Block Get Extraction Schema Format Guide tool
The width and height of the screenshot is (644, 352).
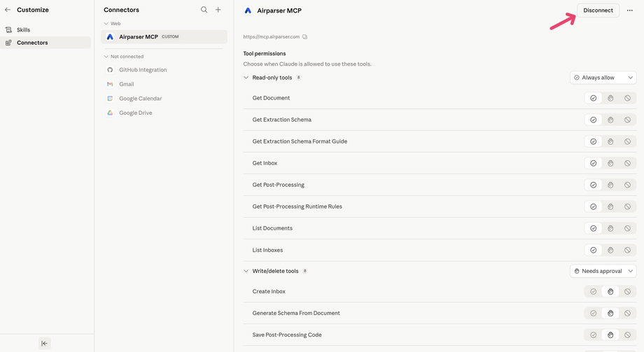(x=628, y=141)
